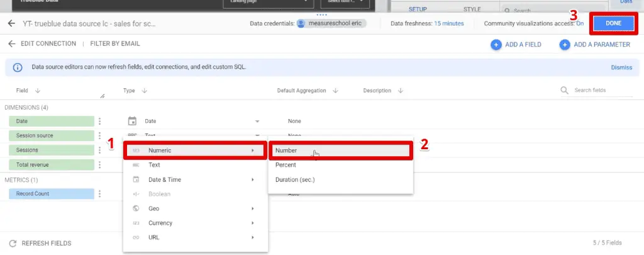
Task: Sort by the Field column arrow
Action: [x=38, y=91]
